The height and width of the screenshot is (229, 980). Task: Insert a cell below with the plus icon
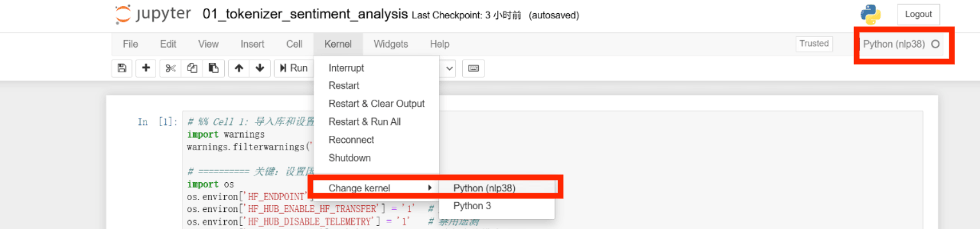pyautogui.click(x=145, y=68)
